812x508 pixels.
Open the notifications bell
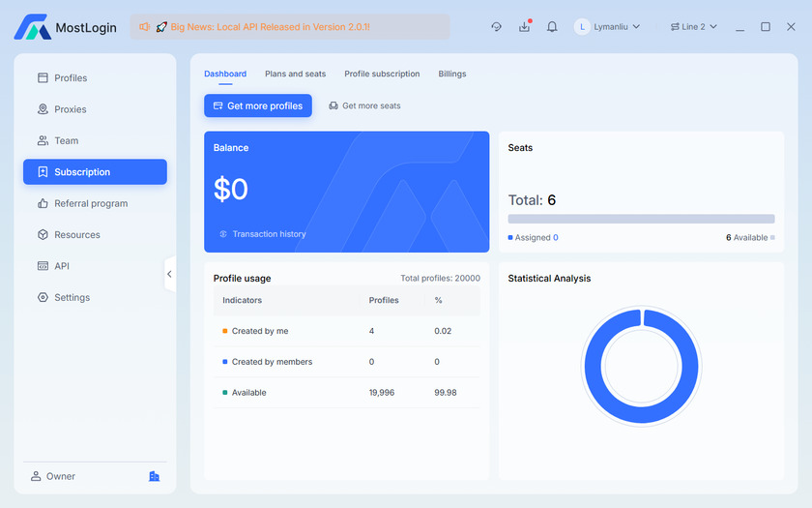pos(552,27)
